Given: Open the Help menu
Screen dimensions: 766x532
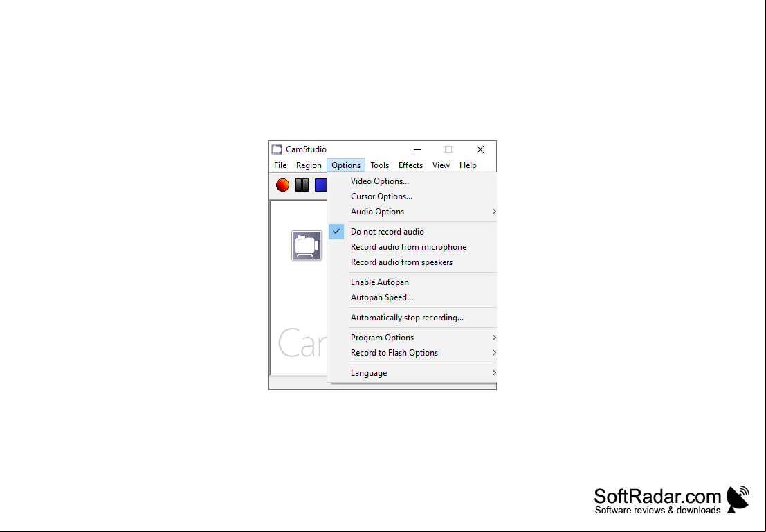Looking at the screenshot, I should (468, 165).
